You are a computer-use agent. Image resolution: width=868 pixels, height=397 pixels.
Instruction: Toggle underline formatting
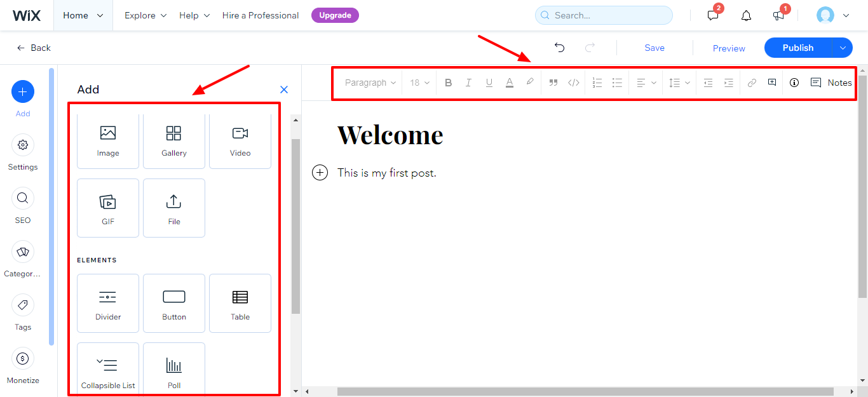(489, 83)
